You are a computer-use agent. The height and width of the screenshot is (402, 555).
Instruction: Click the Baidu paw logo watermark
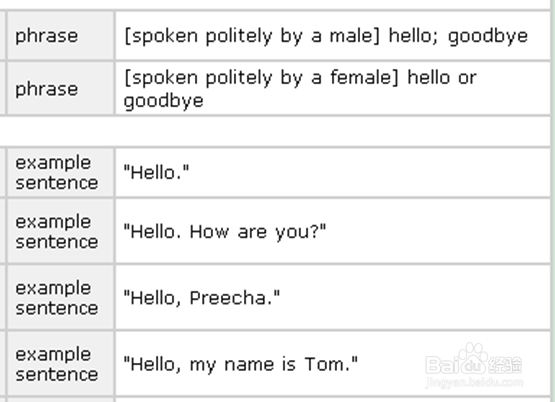(x=473, y=358)
